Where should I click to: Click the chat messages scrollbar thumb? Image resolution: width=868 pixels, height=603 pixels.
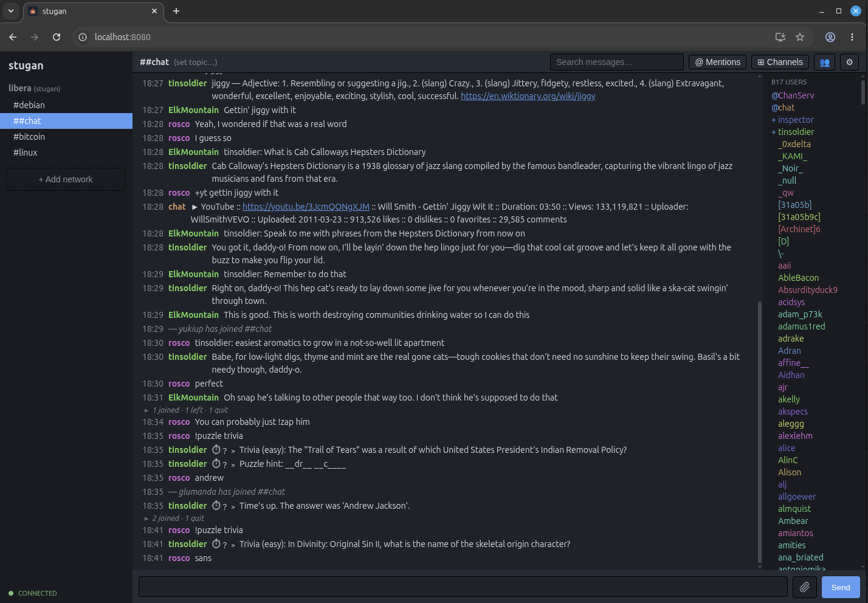pyautogui.click(x=759, y=432)
